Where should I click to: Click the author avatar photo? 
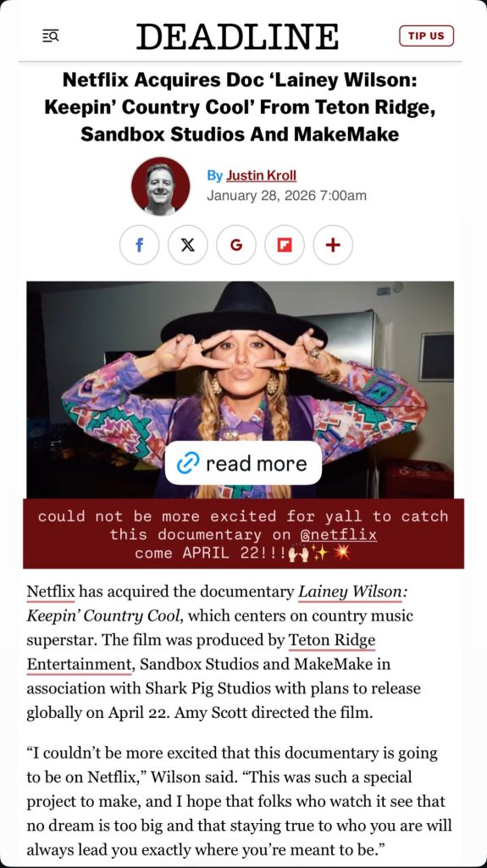160,186
